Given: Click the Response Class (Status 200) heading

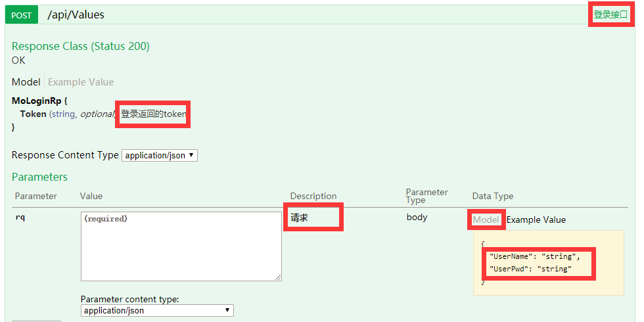Looking at the screenshot, I should [x=80, y=47].
